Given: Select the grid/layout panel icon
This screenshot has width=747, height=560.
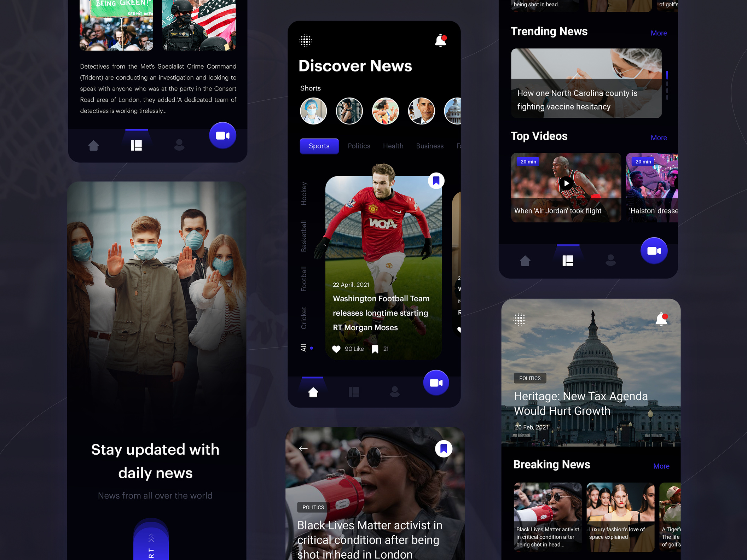Looking at the screenshot, I should (135, 144).
